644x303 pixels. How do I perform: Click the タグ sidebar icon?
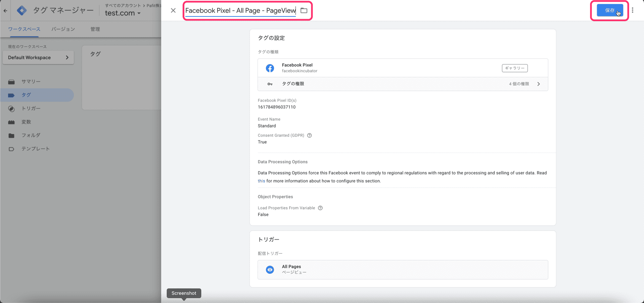click(11, 95)
